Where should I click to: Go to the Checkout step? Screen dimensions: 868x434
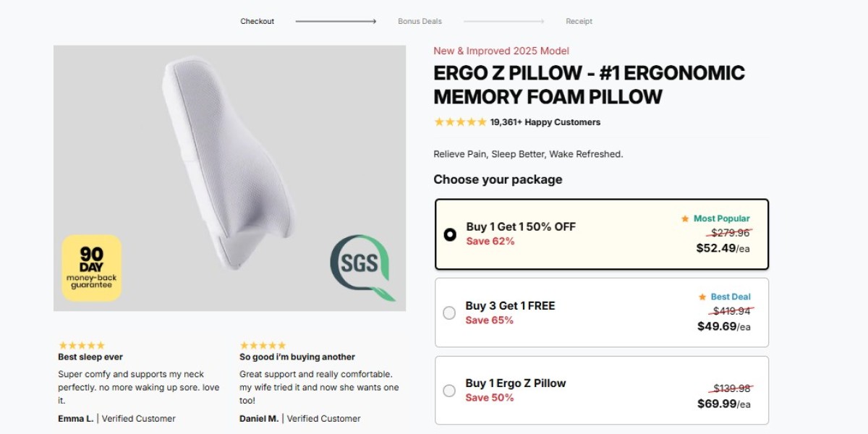tap(258, 22)
